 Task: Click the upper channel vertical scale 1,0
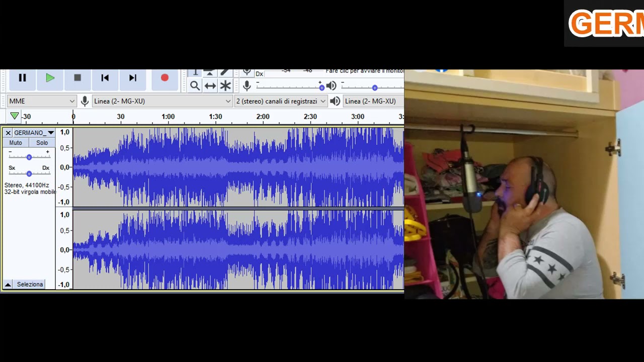click(x=65, y=132)
